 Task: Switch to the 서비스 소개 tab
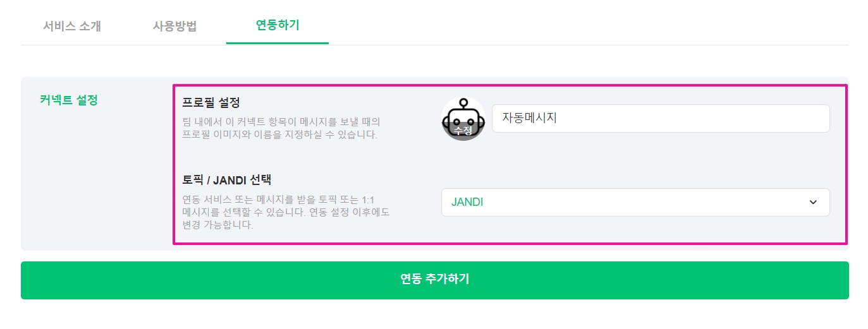[x=72, y=26]
